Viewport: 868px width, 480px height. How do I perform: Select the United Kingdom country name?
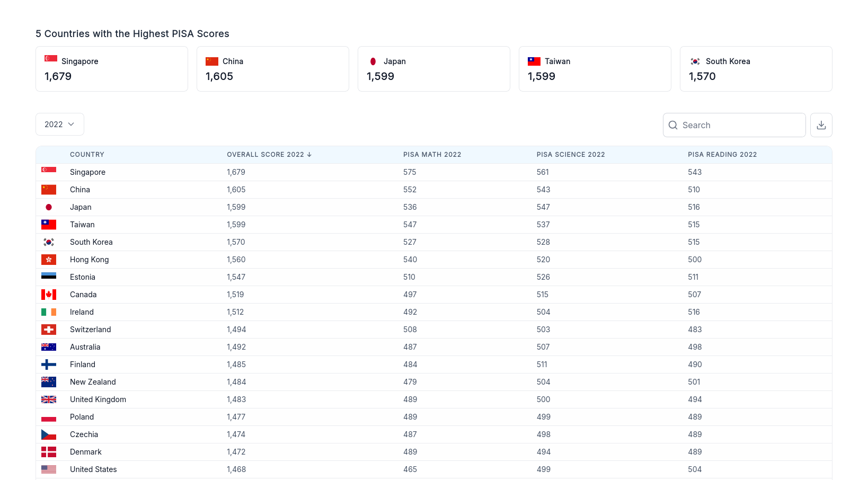coord(98,399)
